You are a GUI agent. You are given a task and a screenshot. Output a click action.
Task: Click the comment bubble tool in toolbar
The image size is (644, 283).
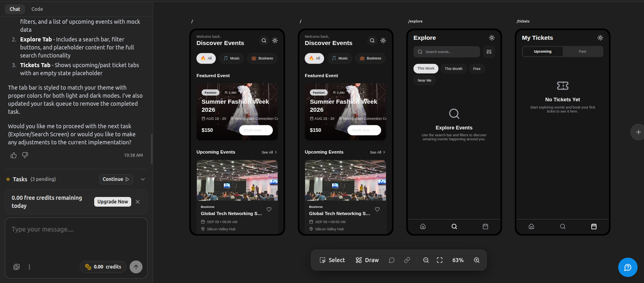pyautogui.click(x=392, y=260)
